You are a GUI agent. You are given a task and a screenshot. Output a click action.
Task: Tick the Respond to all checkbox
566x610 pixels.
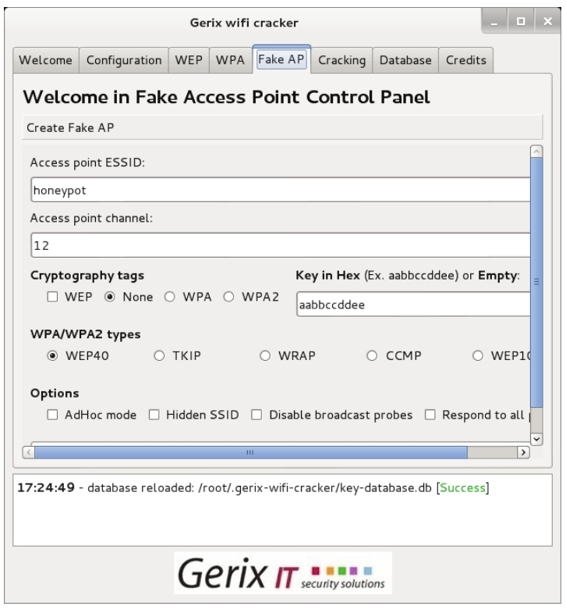pos(430,415)
